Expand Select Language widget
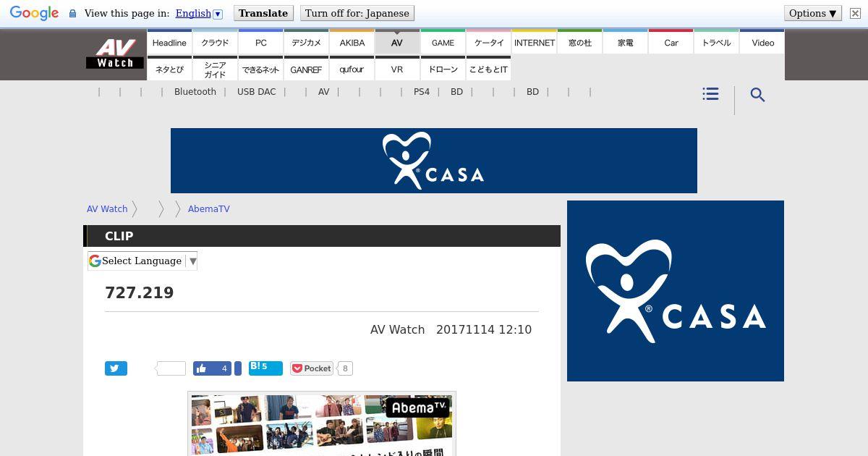The height and width of the screenshot is (456, 868). [142, 261]
